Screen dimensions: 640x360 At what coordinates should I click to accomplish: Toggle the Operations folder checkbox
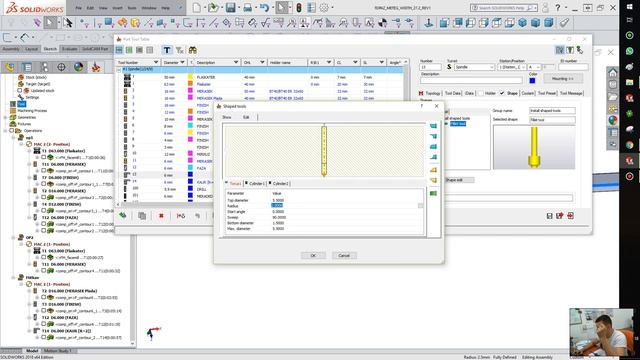tap(12, 131)
